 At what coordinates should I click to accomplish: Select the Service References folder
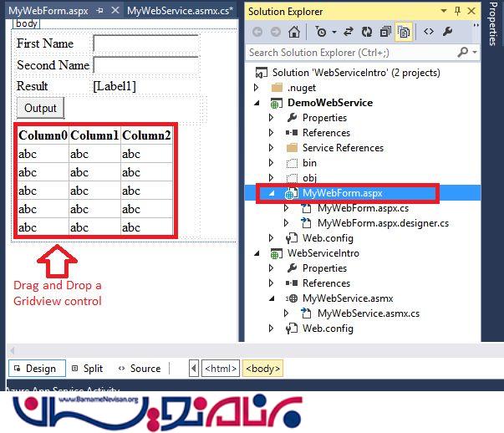pos(343,148)
